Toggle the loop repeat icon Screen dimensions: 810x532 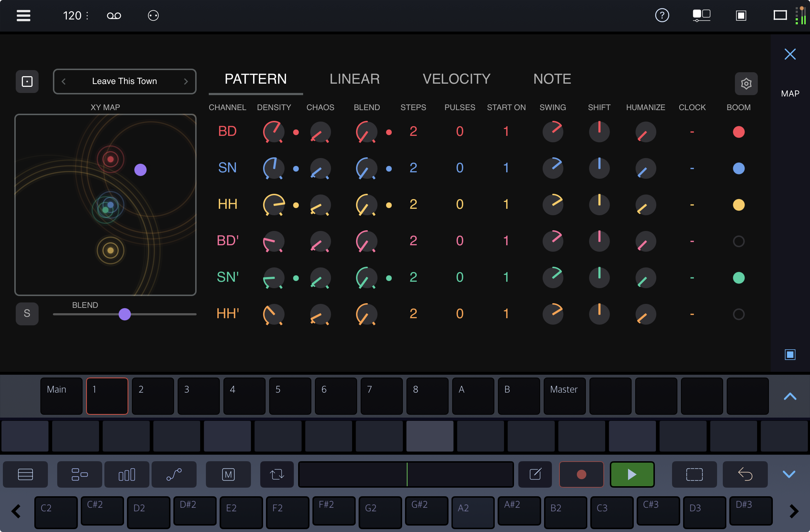pyautogui.click(x=277, y=474)
